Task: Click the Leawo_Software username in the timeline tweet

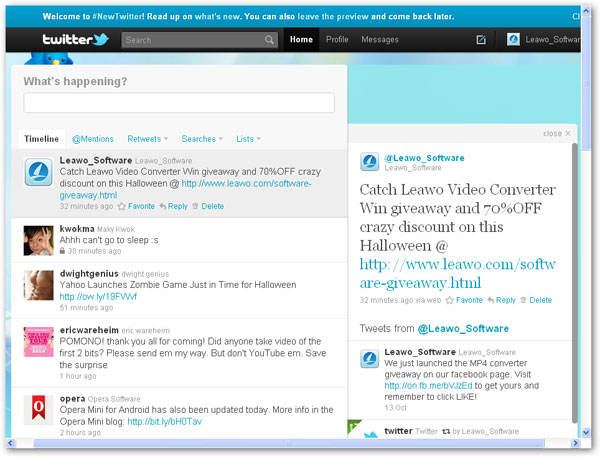Action: tap(96, 160)
